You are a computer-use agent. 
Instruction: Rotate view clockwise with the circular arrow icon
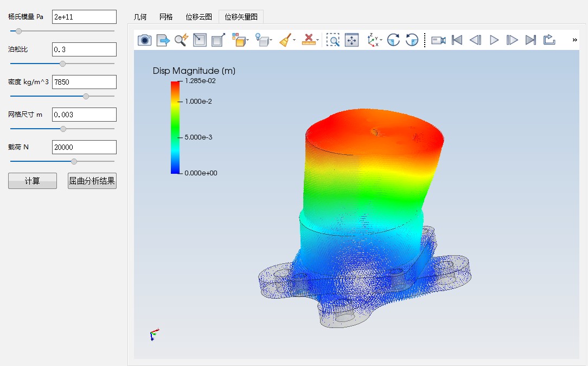tap(393, 40)
